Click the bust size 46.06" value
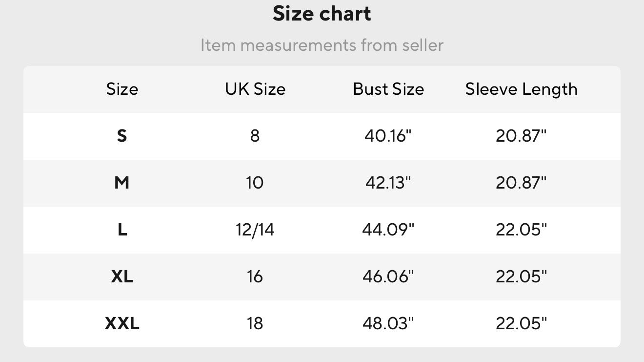The width and height of the screenshot is (644, 362). tap(388, 277)
